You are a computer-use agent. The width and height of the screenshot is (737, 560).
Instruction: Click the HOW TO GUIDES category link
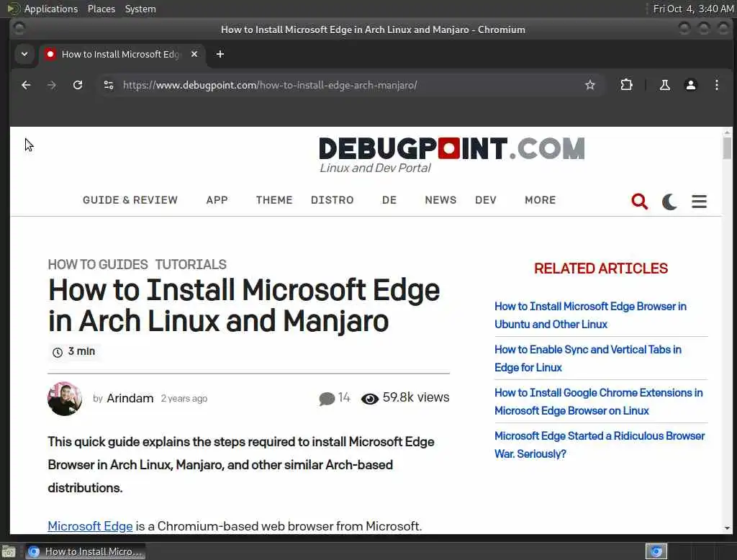98,265
